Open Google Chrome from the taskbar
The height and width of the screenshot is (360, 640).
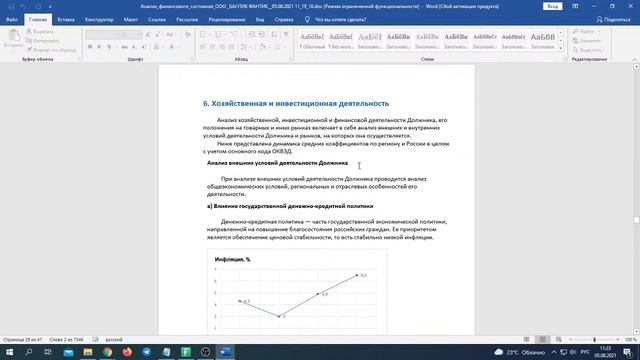tap(107, 352)
